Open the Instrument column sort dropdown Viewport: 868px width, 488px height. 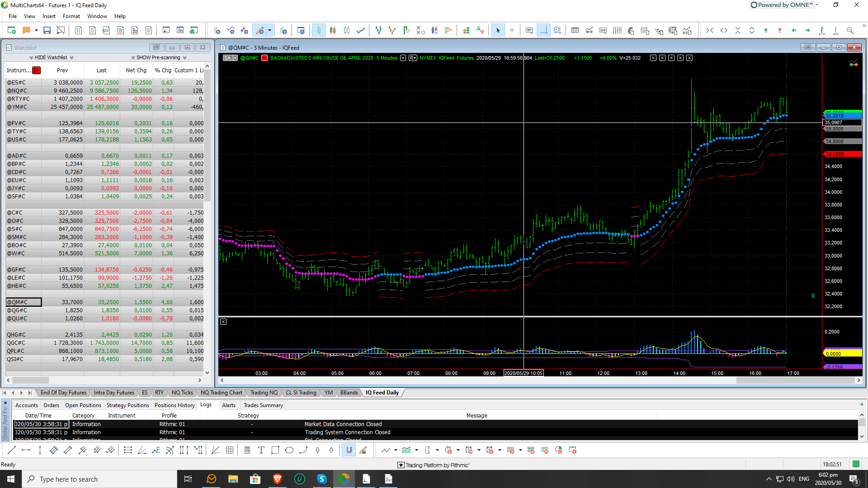[x=37, y=70]
